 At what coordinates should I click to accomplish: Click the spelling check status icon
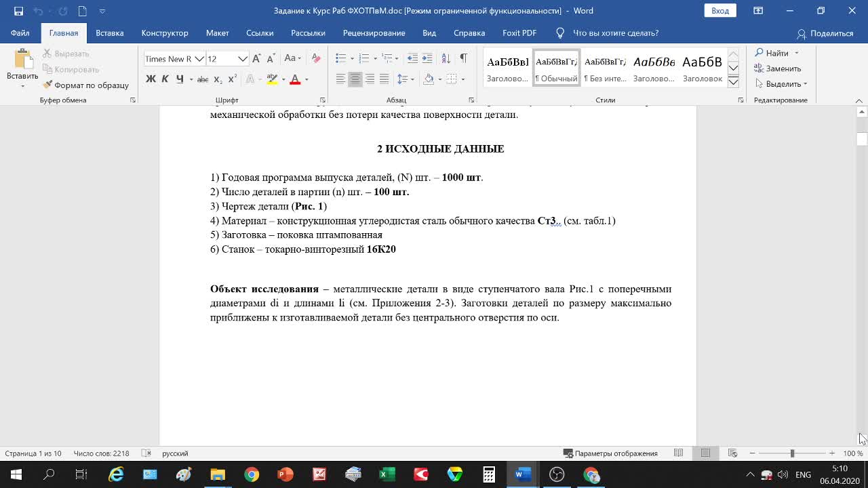[x=146, y=453]
